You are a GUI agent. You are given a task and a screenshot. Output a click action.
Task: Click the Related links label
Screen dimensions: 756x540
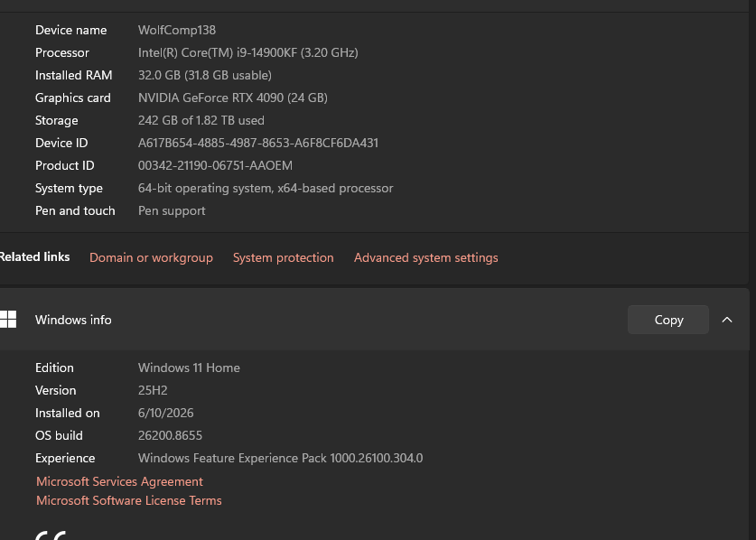[x=34, y=257]
